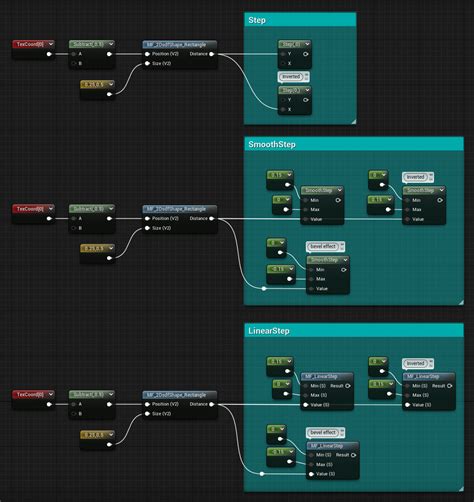Click the Step comment box's corner resize handle
Image resolution: width=474 pixels, height=502 pixels.
coord(353,121)
